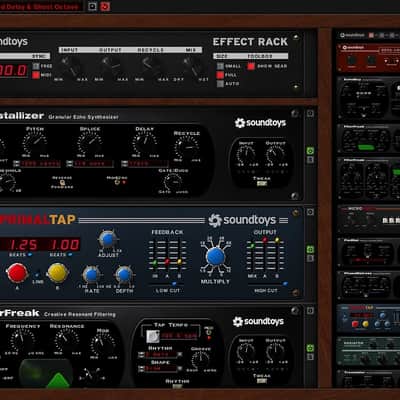The height and width of the screenshot is (400, 400).
Task: Click the square icon beside the preset name
Action: [x=92, y=6]
